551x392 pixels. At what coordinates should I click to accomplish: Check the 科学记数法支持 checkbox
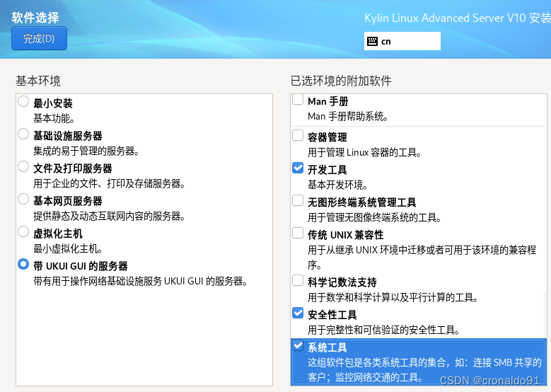click(298, 280)
